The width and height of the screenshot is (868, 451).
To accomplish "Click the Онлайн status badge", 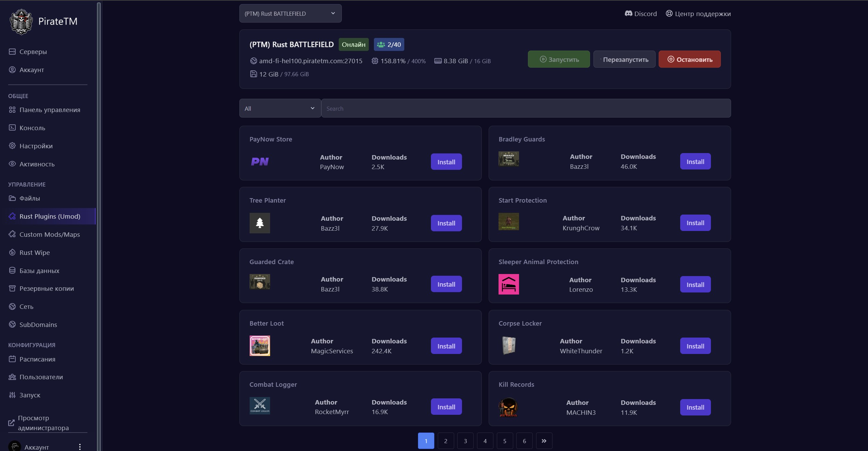I will point(353,44).
